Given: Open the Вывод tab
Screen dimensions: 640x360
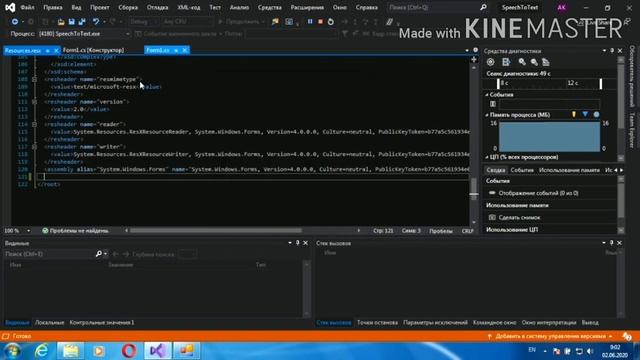Looking at the screenshot, I should point(590,322).
